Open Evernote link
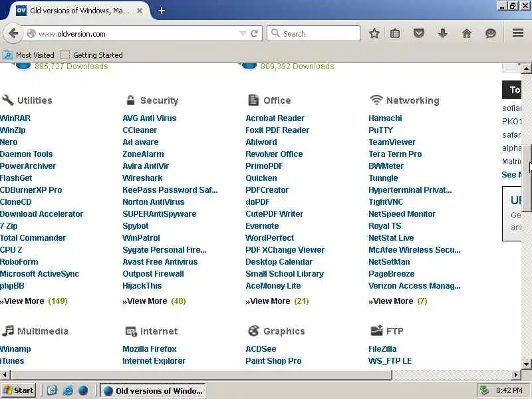The height and width of the screenshot is (399, 532). pyautogui.click(x=262, y=226)
